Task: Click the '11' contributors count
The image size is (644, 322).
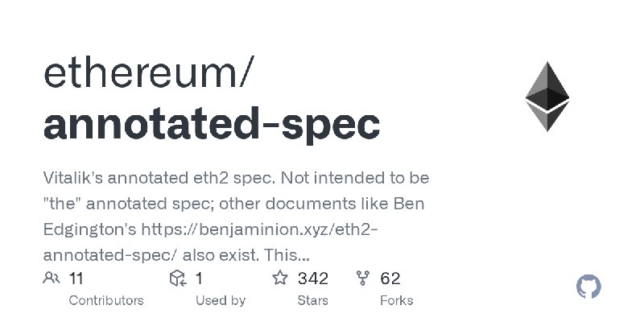Action: point(76,279)
